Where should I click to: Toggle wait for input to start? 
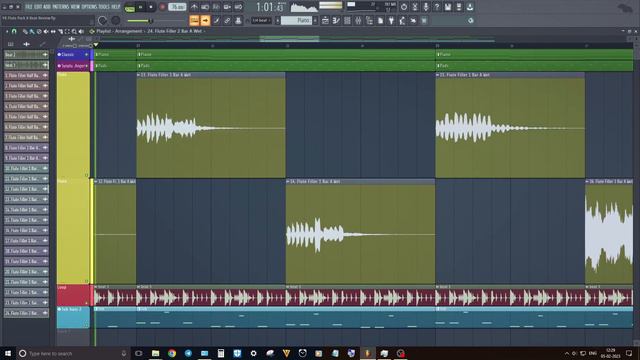[x=205, y=7]
